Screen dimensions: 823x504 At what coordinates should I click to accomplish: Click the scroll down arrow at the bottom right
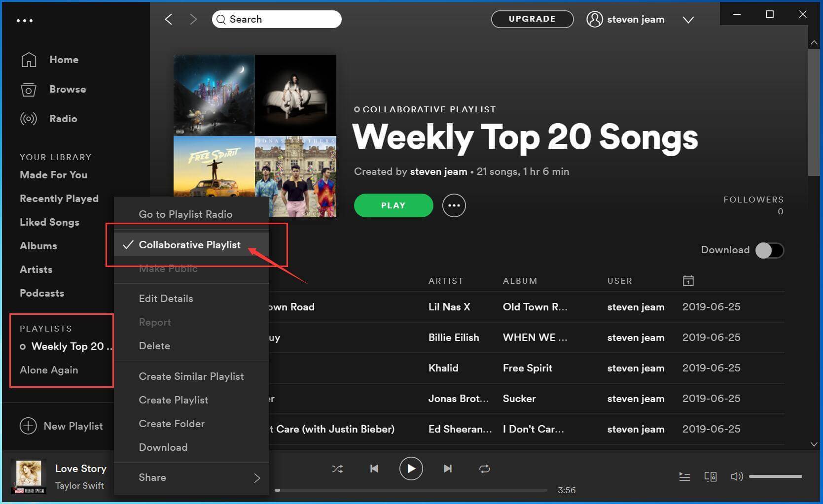[814, 444]
